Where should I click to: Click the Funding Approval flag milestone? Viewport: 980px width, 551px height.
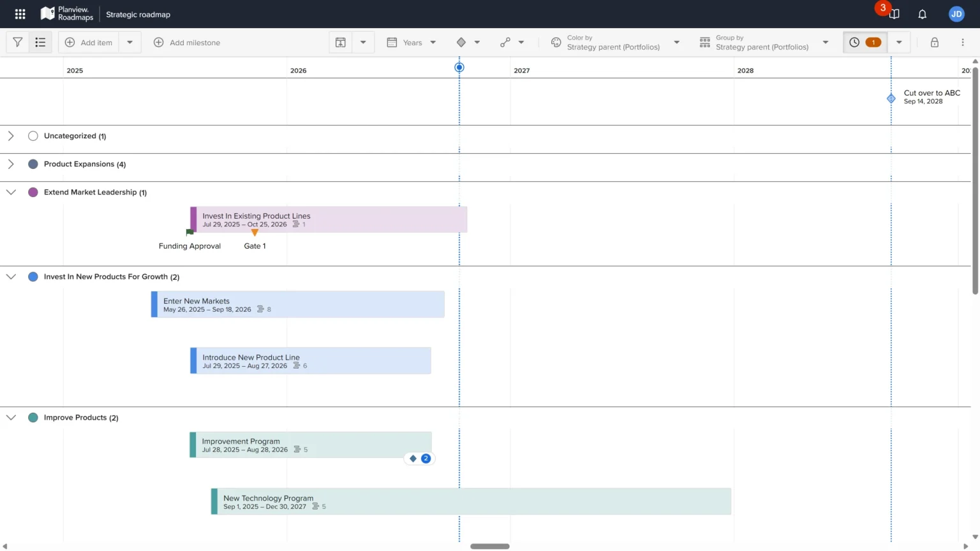[x=189, y=233]
